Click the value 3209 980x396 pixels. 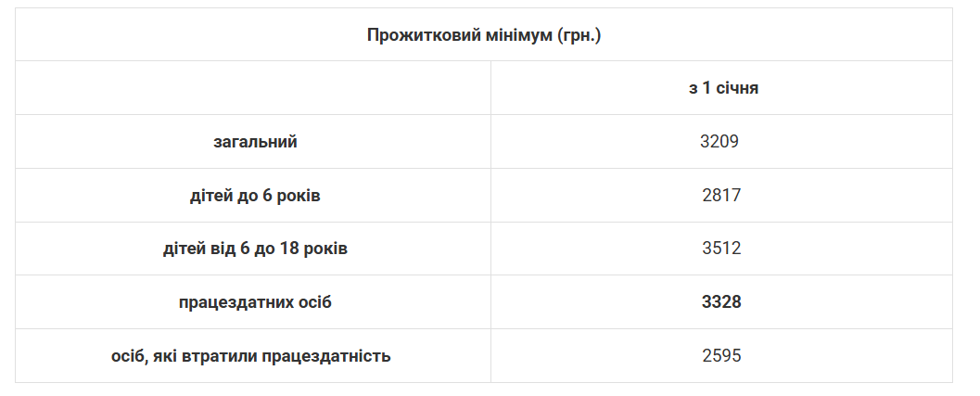tap(720, 142)
